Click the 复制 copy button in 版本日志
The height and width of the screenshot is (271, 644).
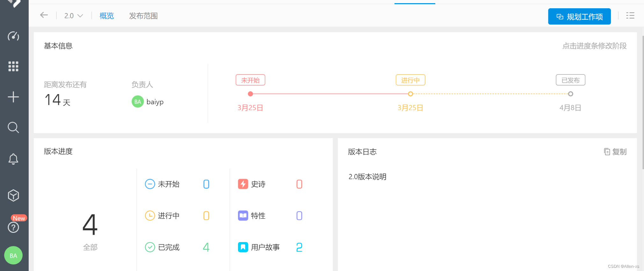615,152
